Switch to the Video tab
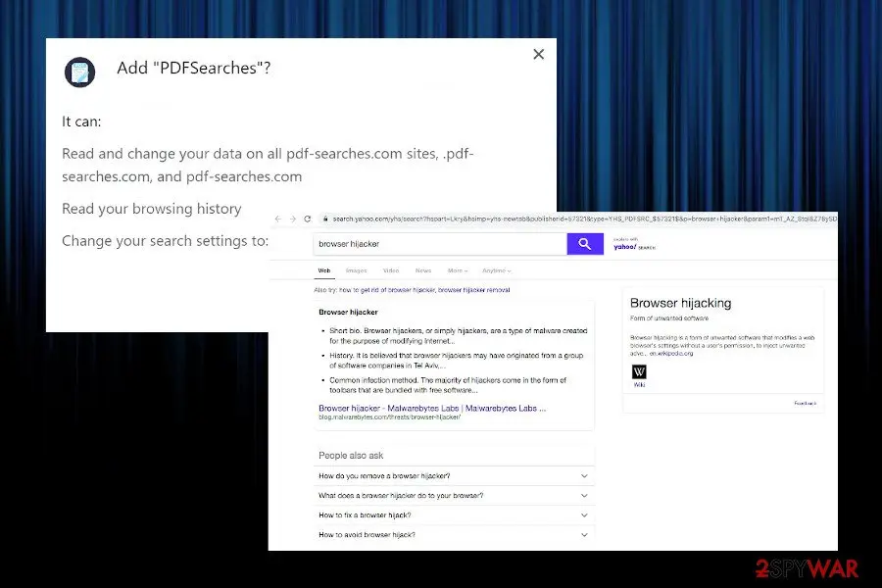The width and height of the screenshot is (882, 588). (x=391, y=270)
